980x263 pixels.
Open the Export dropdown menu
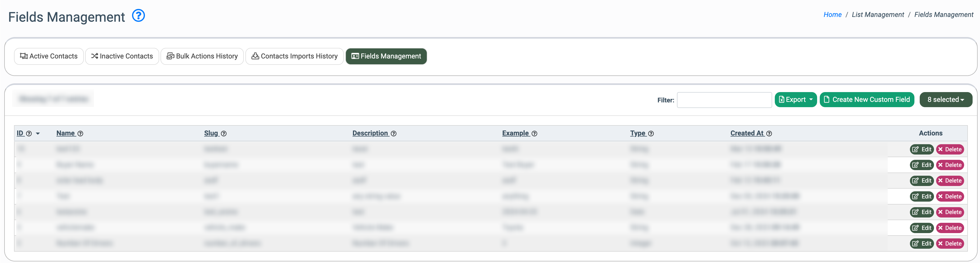[x=795, y=100]
